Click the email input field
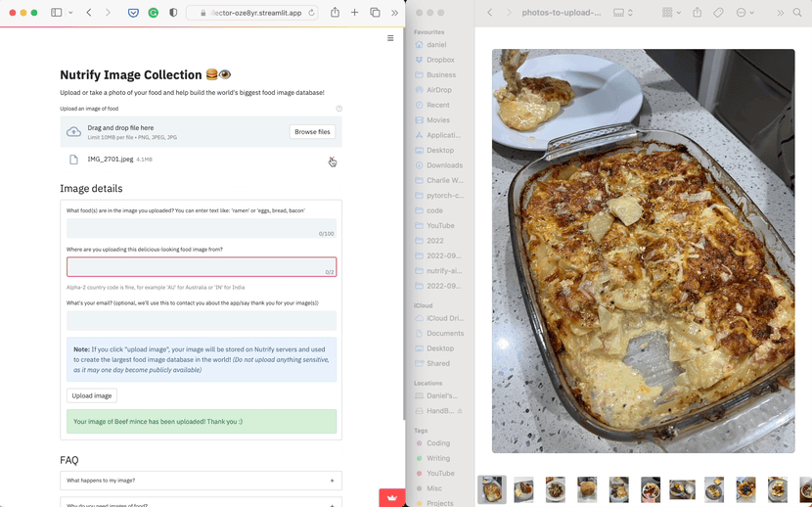This screenshot has width=812, height=507. point(202,321)
